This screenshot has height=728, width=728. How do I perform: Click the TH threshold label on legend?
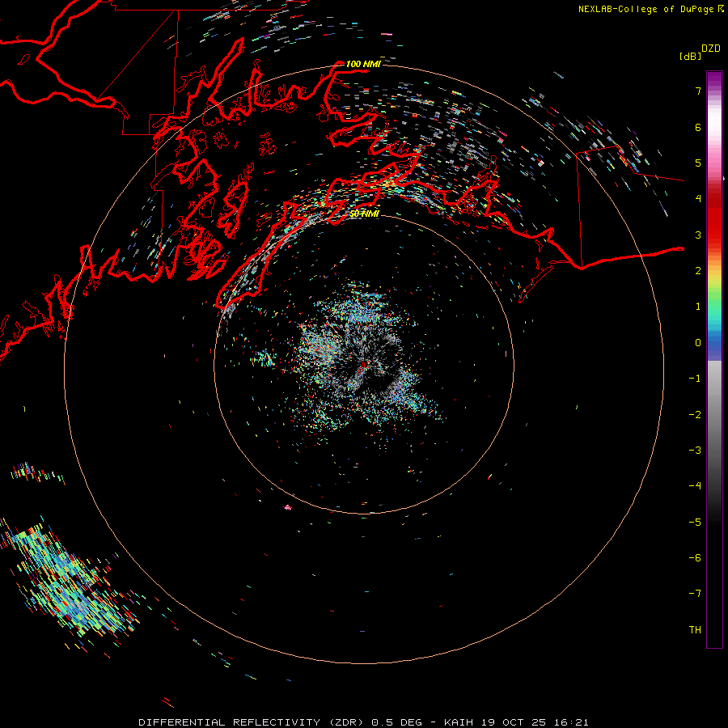pyautogui.click(x=695, y=630)
